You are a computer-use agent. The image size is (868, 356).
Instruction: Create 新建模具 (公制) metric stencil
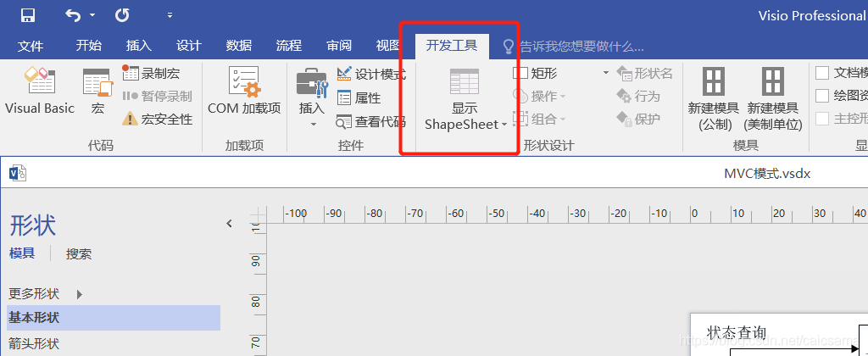point(714,98)
